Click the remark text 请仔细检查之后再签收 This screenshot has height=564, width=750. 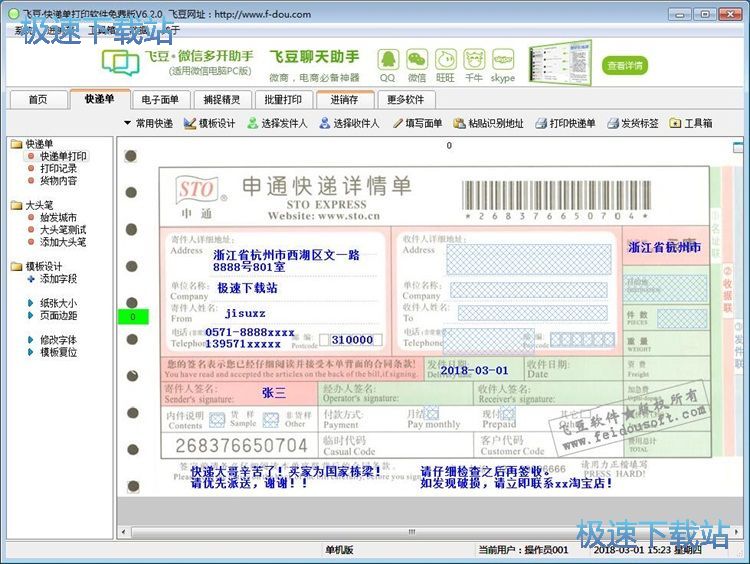(x=485, y=472)
